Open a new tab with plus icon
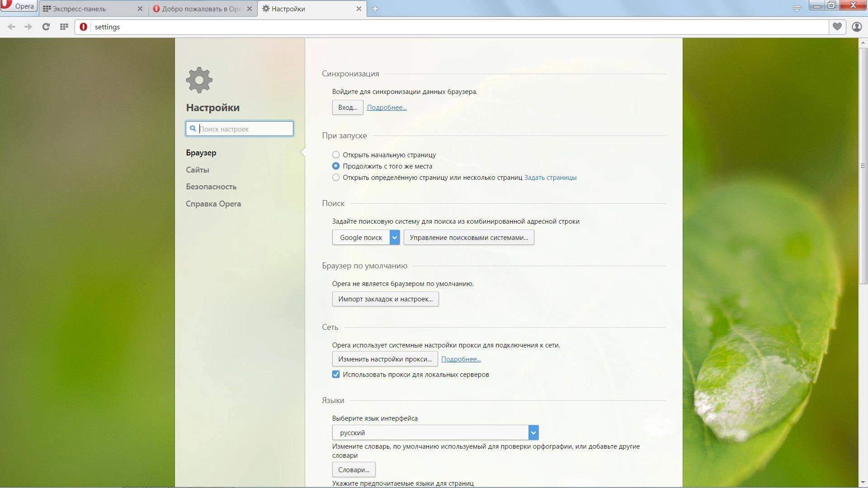The width and height of the screenshot is (868, 488). point(375,9)
